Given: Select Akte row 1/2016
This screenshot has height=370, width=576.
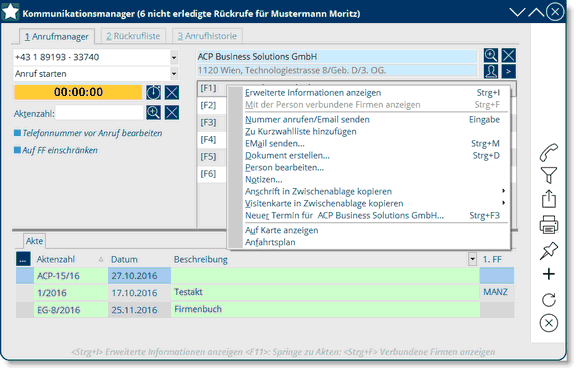Looking at the screenshot, I should click(x=265, y=292).
